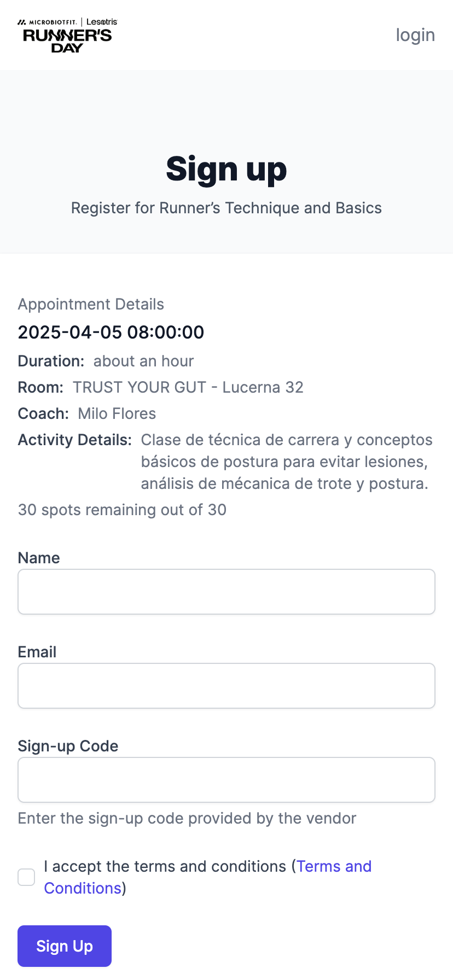
Task: Click the Runner's Day logo
Action: point(67,36)
